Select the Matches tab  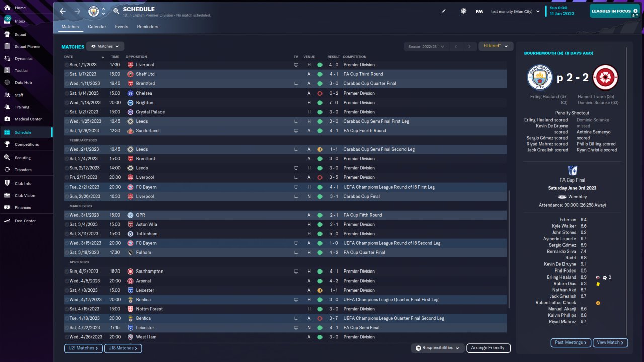tap(70, 27)
